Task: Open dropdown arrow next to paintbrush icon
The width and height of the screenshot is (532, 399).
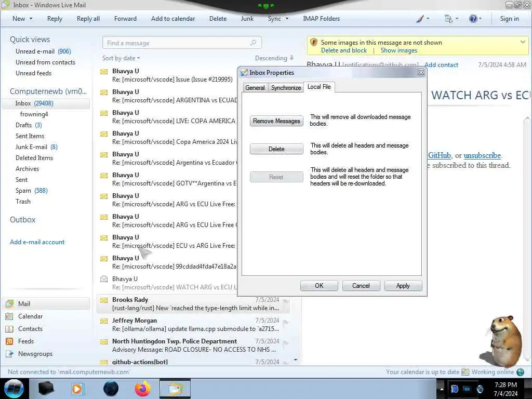Action: click(428, 19)
